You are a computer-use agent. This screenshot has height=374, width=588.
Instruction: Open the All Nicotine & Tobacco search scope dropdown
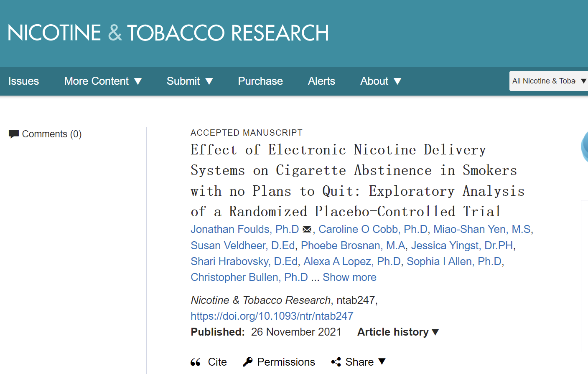pos(548,81)
